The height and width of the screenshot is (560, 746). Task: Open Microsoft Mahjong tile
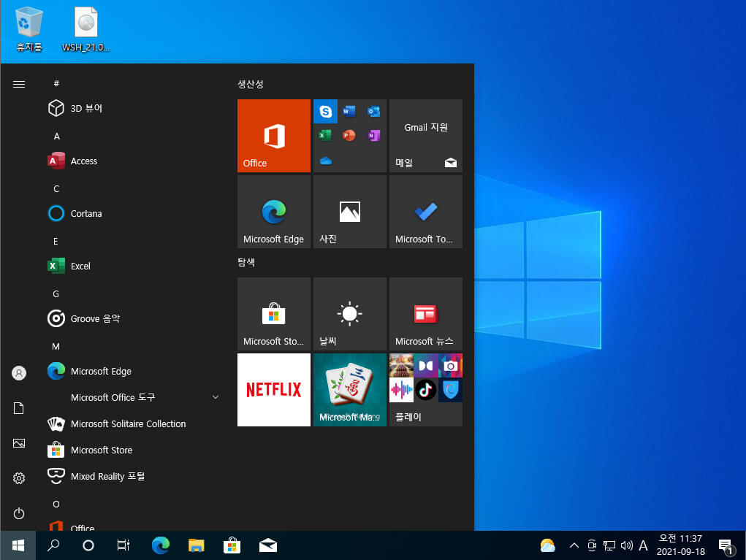(350, 389)
